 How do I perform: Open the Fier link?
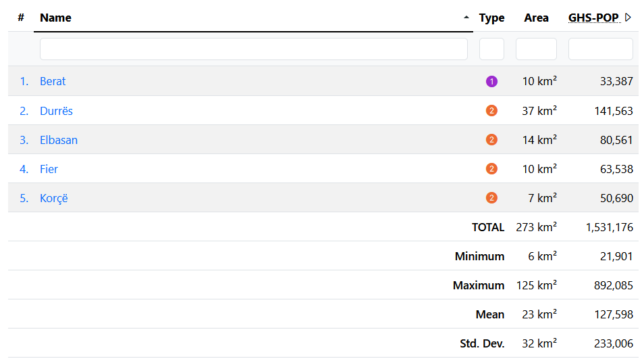[49, 170]
